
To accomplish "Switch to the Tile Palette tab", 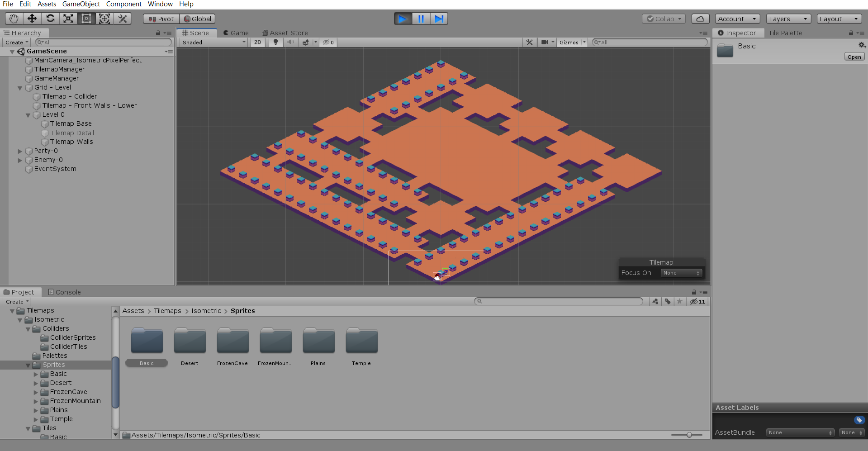I will coord(785,33).
